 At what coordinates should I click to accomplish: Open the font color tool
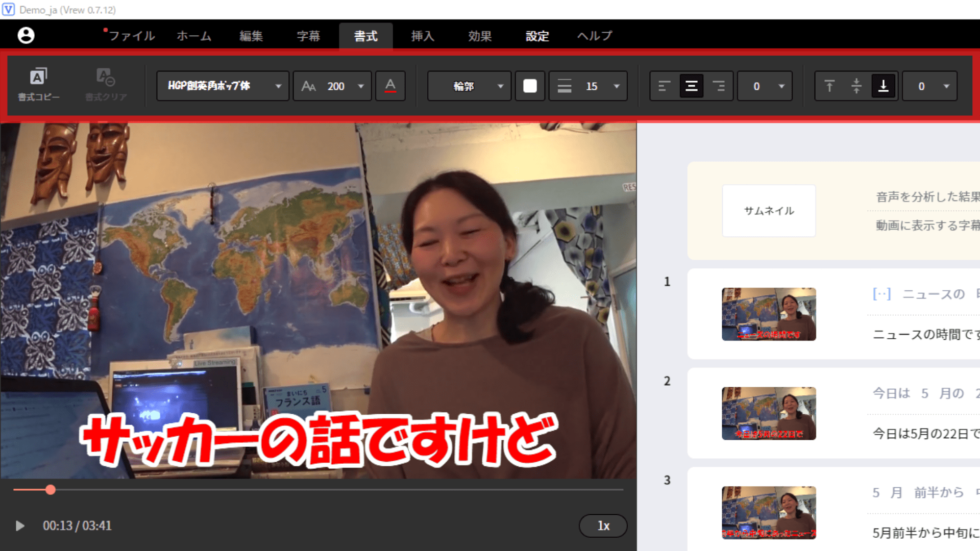coord(390,86)
